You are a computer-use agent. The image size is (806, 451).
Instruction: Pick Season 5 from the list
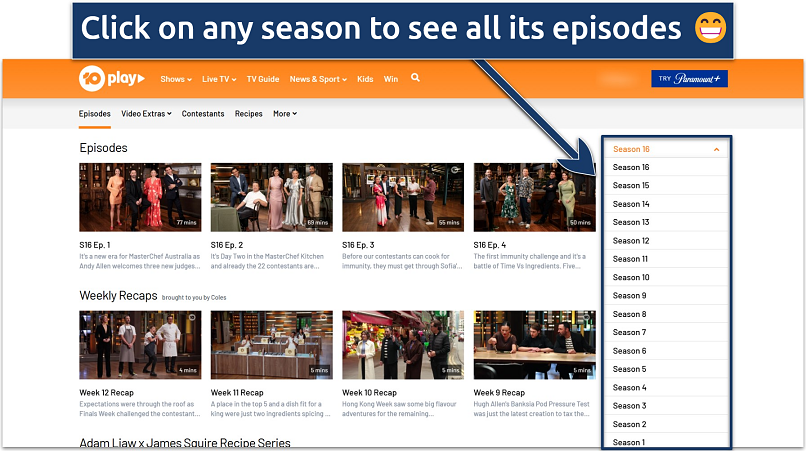[x=666, y=369]
